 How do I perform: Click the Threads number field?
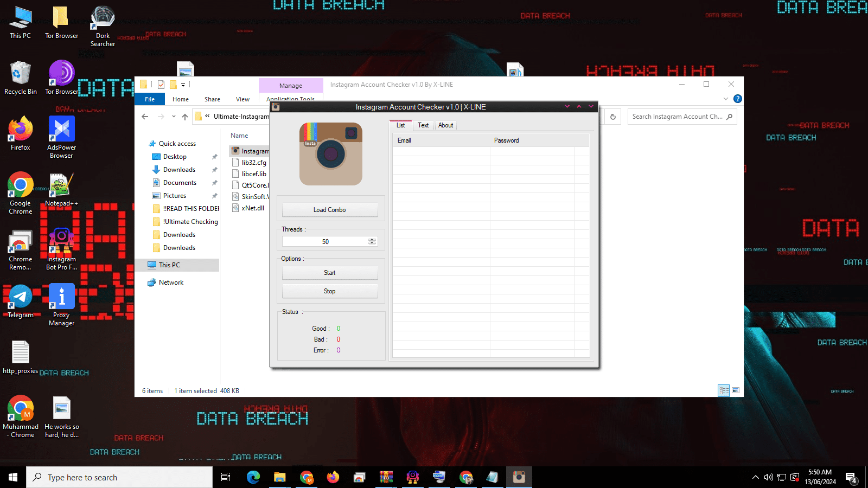[325, 241]
